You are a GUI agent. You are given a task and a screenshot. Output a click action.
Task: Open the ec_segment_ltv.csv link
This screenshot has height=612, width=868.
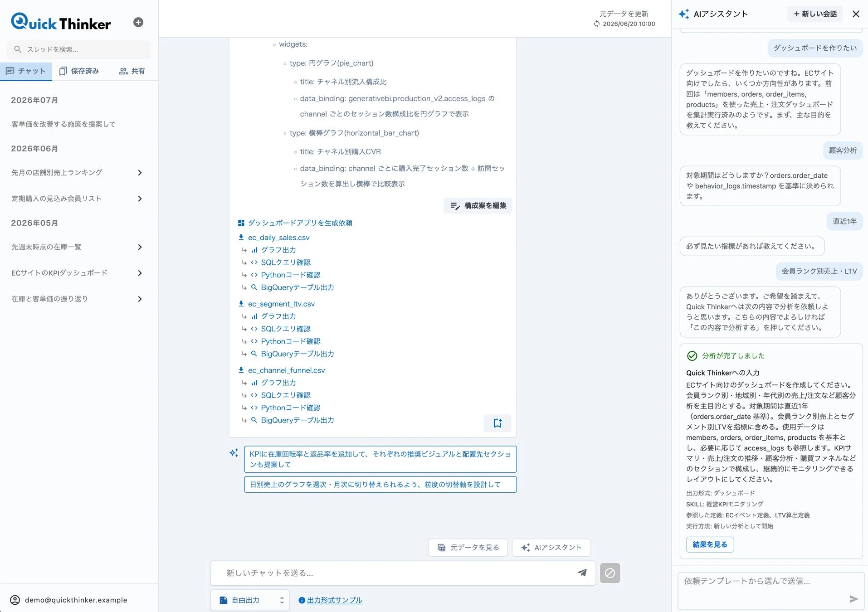(x=281, y=304)
